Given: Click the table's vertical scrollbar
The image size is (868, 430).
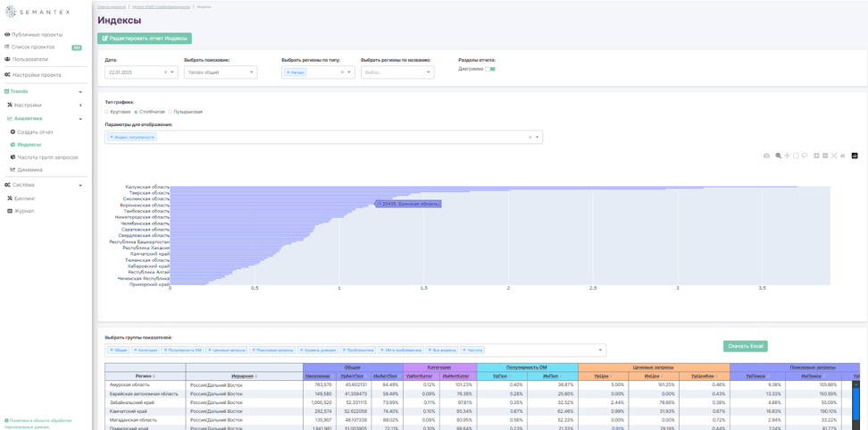Looking at the screenshot, I should pos(856,402).
